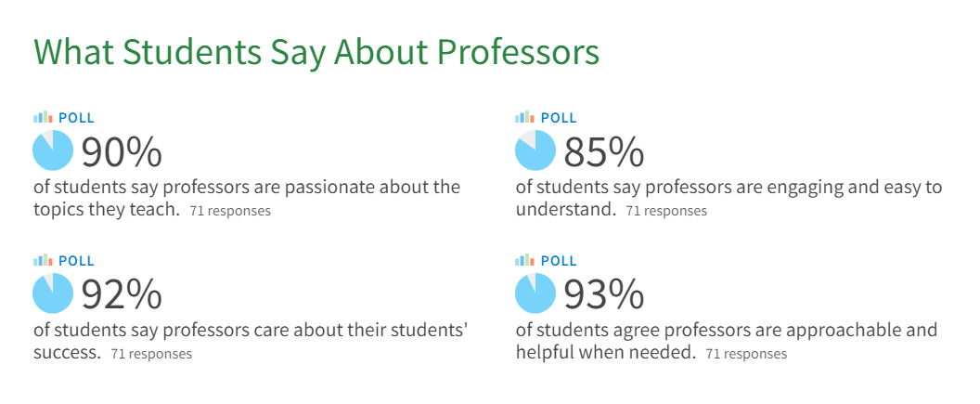Click the 90% statistic number

click(122, 152)
